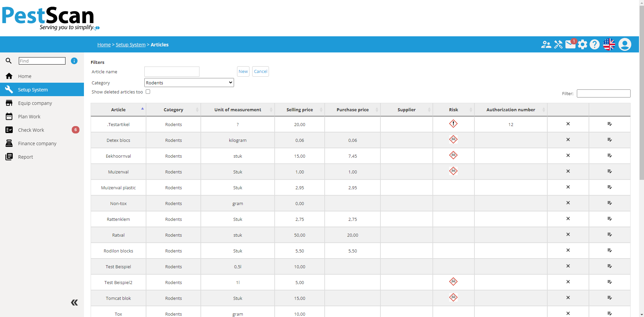The height and width of the screenshot is (317, 644).
Task: Edit the Rattenklem article
Action: pyautogui.click(x=610, y=219)
